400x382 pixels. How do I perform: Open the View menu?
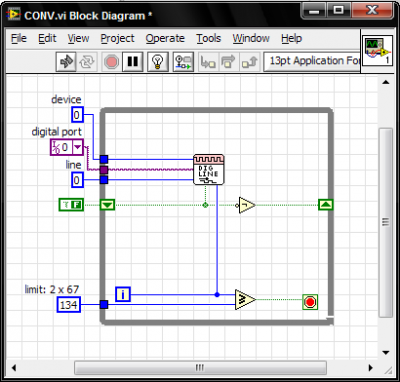pos(78,38)
